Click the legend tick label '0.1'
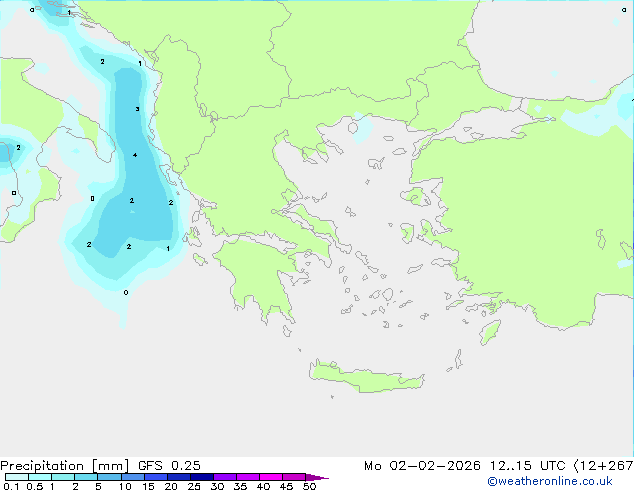The width and height of the screenshot is (634, 490). 11,486
